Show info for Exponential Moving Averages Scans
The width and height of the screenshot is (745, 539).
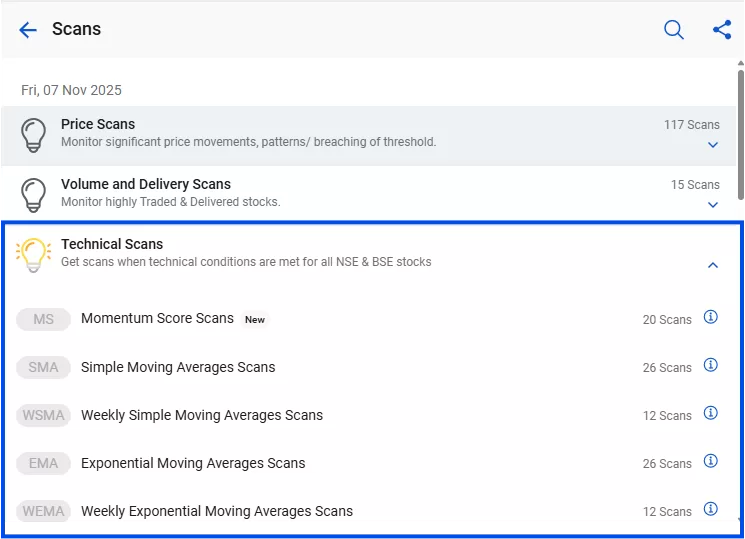711,461
